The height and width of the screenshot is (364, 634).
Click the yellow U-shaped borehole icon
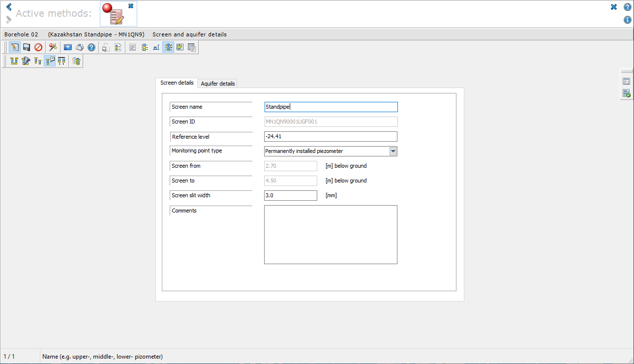[14, 61]
